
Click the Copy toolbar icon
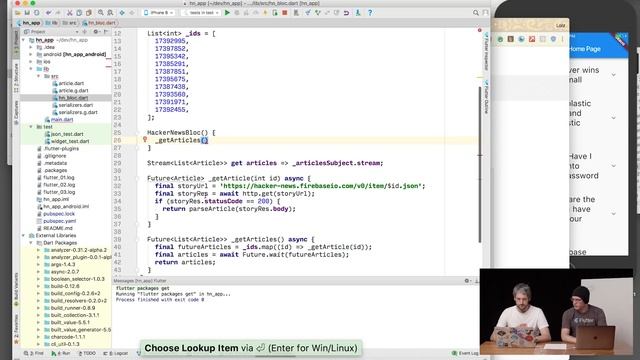(79, 13)
